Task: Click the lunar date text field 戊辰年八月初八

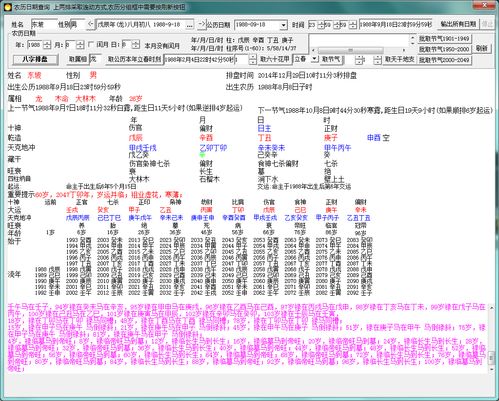Action: 141,25
